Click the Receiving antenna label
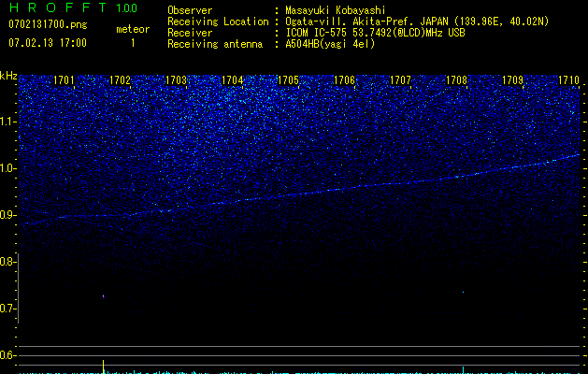The image size is (588, 374). coord(215,44)
